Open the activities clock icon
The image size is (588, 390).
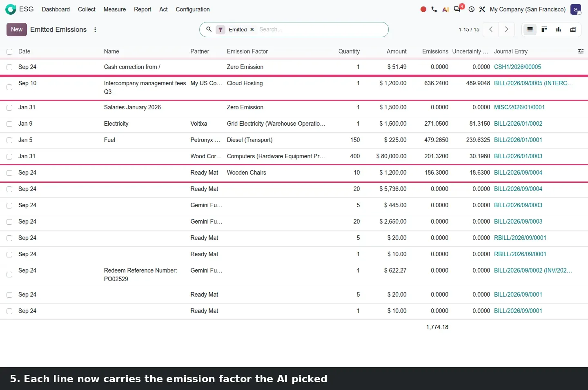(472, 9)
